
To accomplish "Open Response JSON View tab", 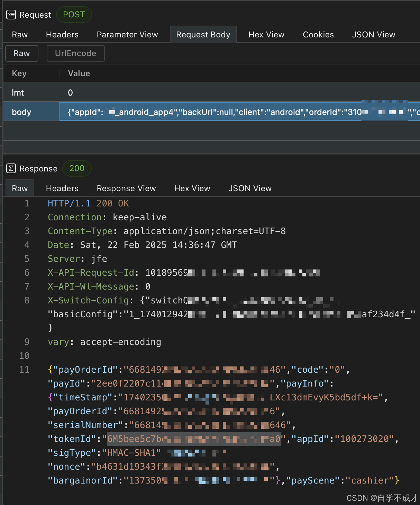I will 250,188.
